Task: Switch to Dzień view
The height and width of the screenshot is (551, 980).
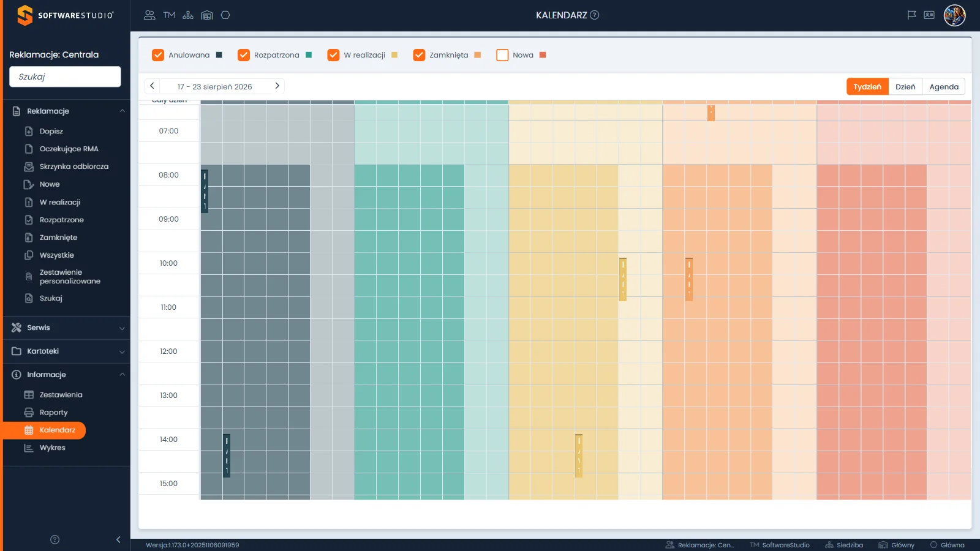Action: pos(905,86)
